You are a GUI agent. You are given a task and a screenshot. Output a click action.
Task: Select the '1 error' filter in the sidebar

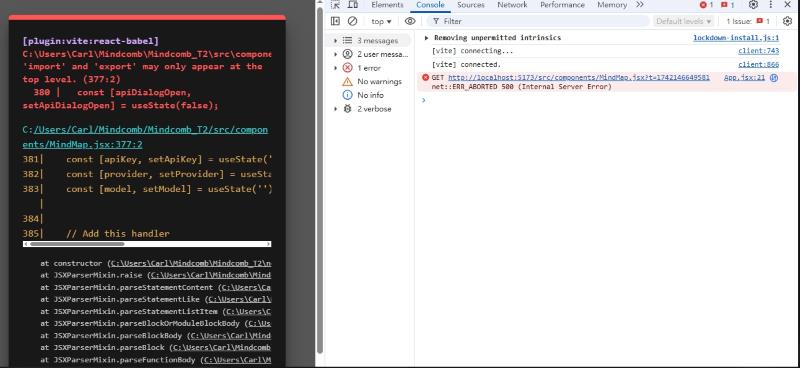[368, 68]
